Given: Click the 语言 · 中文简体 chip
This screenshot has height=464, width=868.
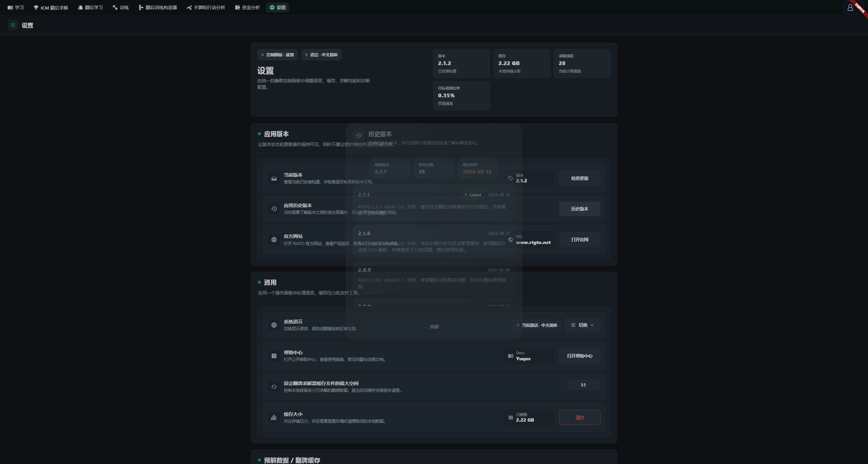Looking at the screenshot, I should (321, 55).
